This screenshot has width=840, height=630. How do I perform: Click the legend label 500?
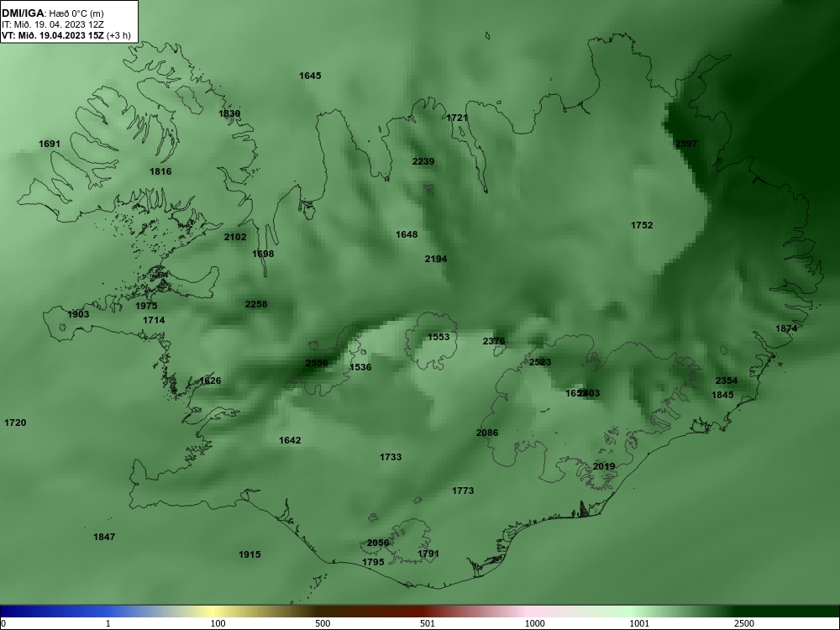(x=323, y=623)
